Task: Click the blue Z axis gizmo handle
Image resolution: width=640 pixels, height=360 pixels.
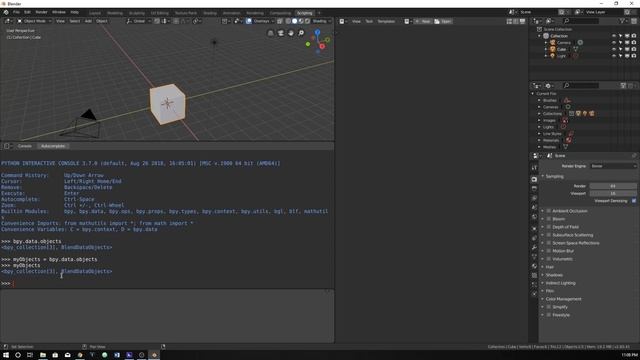Action: [317, 32]
